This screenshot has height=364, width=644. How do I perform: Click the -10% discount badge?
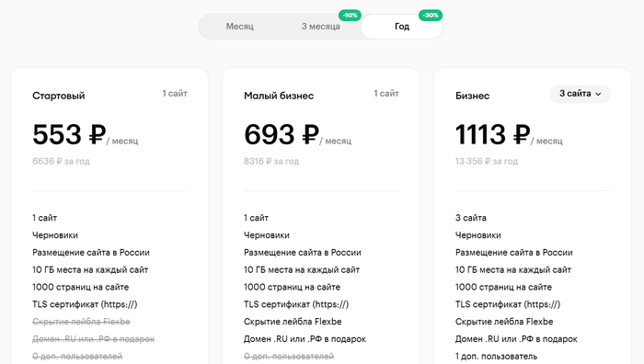point(350,16)
